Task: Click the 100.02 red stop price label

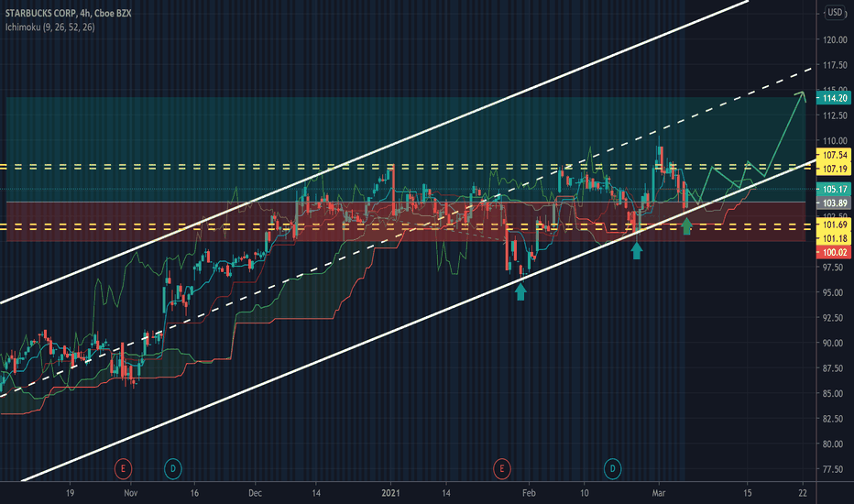Action: [x=834, y=252]
